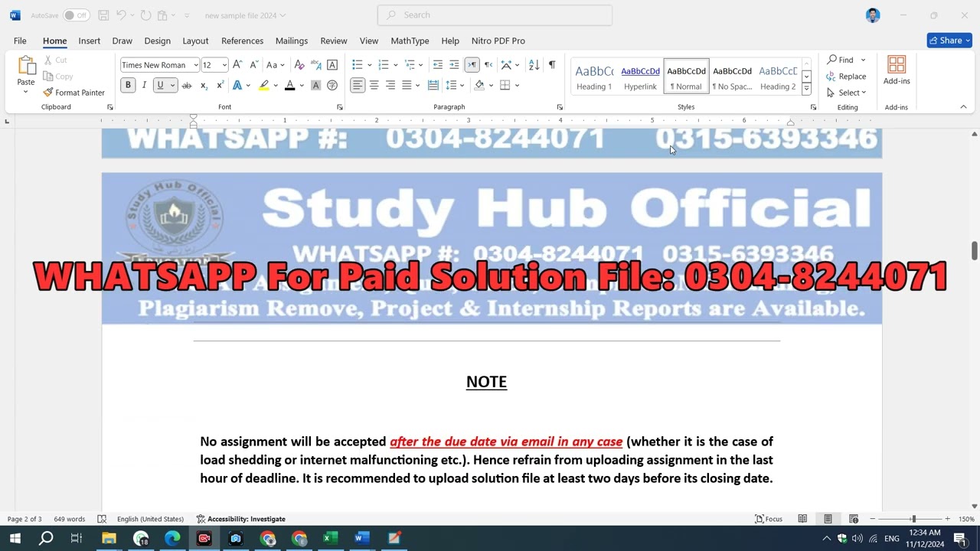Open the Nitro PDF Pro tab

(x=498, y=41)
